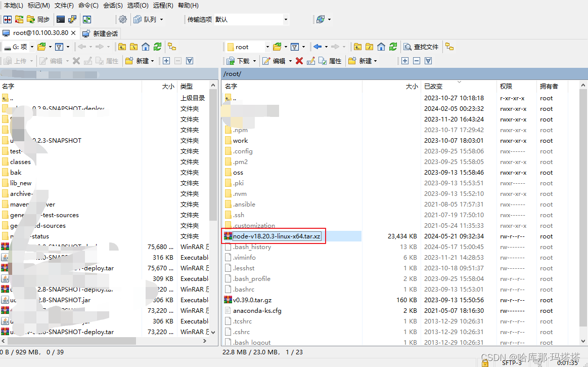Expand remote 新建 new dropdown arrow
588x367 pixels.
pos(375,61)
